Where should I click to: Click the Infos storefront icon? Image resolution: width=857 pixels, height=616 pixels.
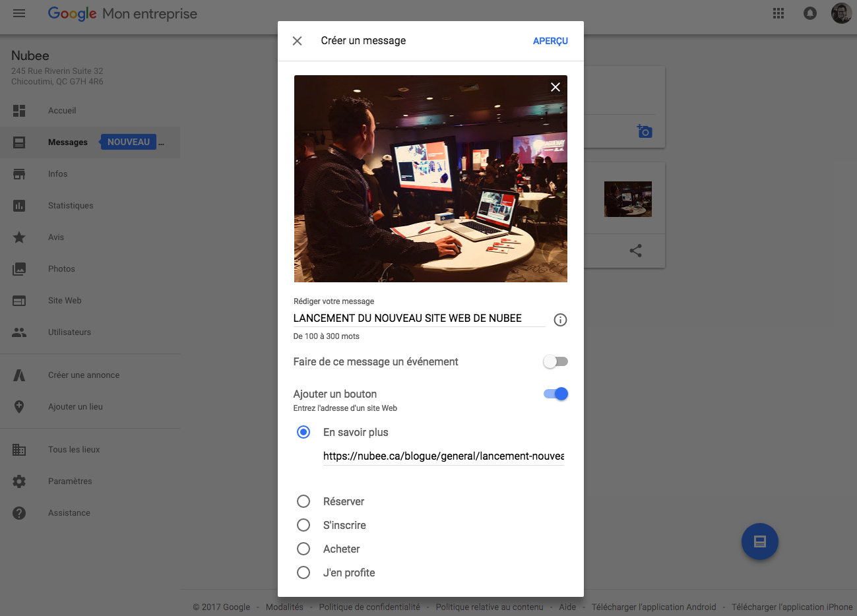click(x=19, y=174)
